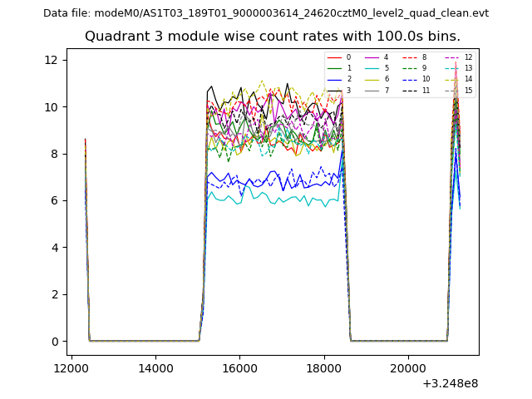Click the black dashed legend line for module 11
The height and width of the screenshot is (399, 532).
coord(409,90)
